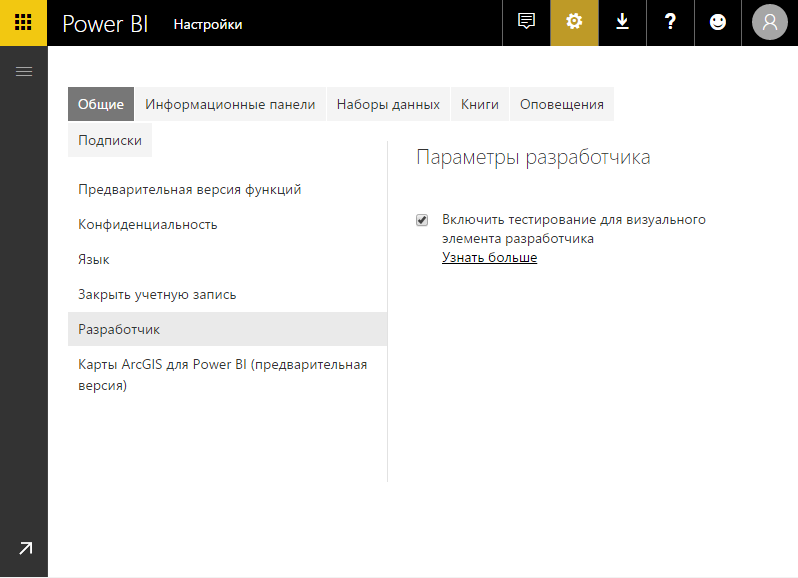Click the Power BI logo text
The width and height of the screenshot is (798, 578).
click(x=105, y=24)
